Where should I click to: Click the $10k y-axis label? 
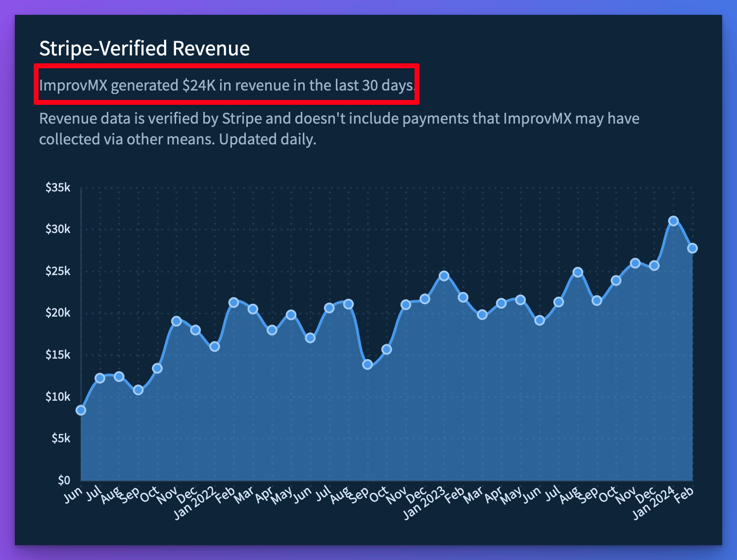tap(58, 396)
